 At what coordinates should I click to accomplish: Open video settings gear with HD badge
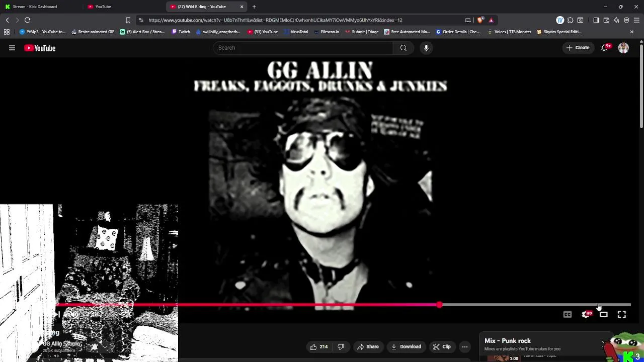[586, 315]
